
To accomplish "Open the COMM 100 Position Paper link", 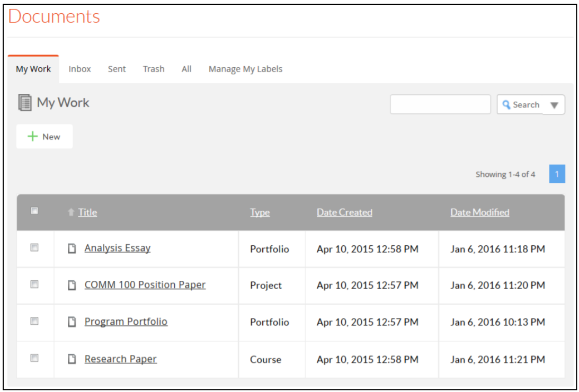I will click(x=145, y=284).
